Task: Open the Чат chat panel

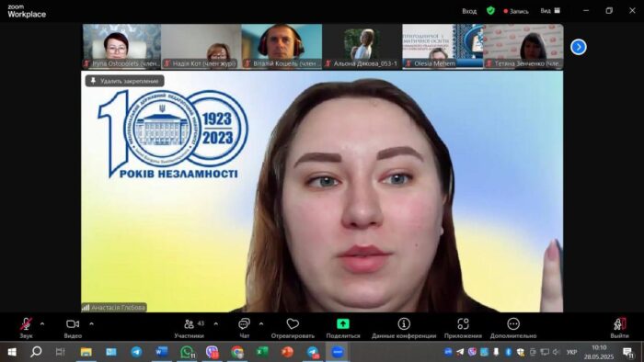Action: click(244, 328)
